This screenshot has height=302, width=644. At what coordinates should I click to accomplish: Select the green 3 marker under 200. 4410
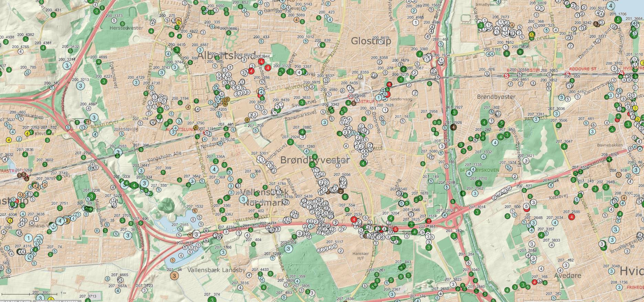177,50
